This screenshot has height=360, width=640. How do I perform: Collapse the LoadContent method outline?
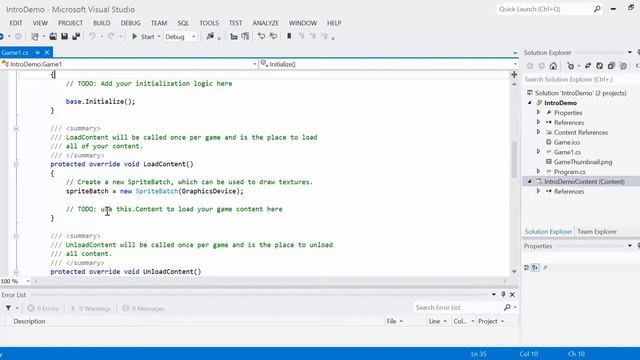point(16,164)
